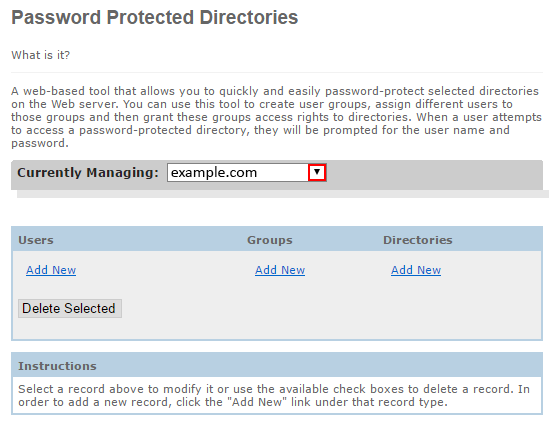Select the Groups column header

coord(270,240)
